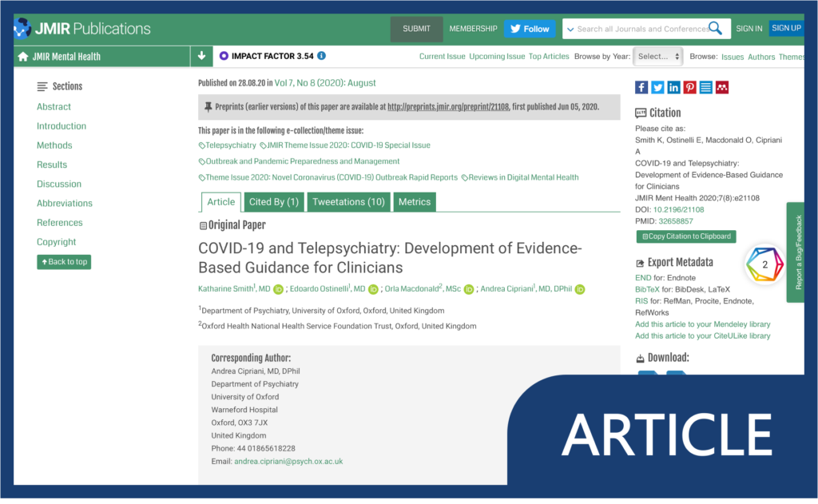This screenshot has height=504, width=818.
Task: Expand the search scope chevron
Action: [570, 30]
